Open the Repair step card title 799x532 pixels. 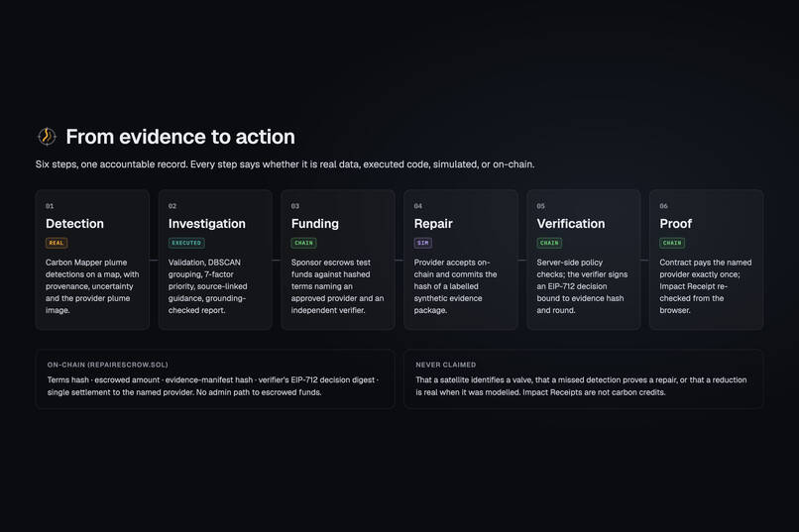433,224
